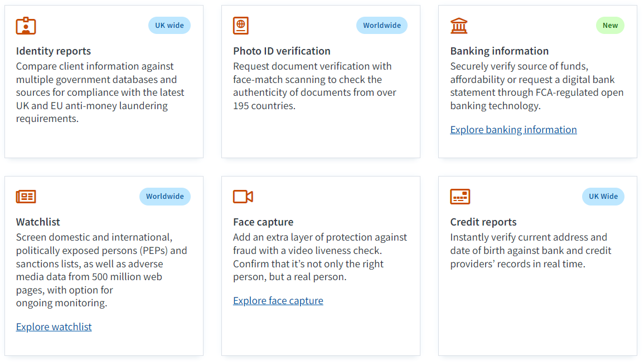Click the Identity reports ID badge icon
This screenshot has width=644, height=362.
[26, 26]
